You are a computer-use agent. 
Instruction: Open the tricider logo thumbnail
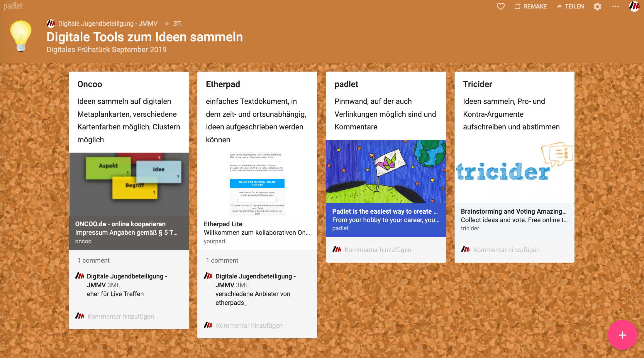(514, 171)
